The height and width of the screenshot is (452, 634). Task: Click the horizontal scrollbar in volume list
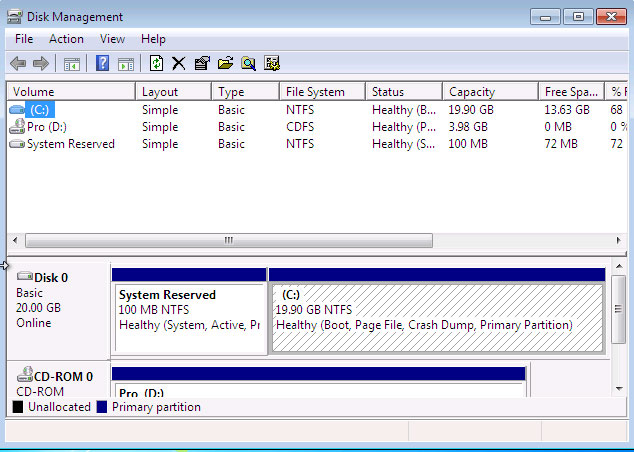point(228,241)
